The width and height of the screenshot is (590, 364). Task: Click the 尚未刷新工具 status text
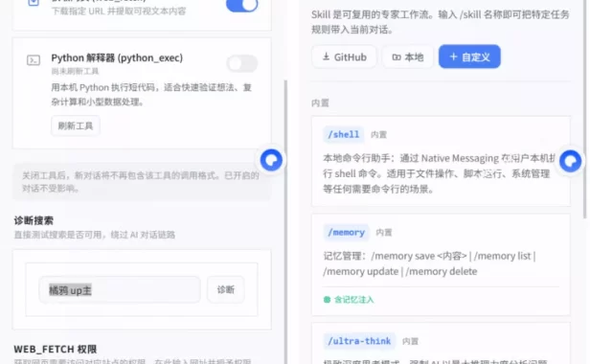[75, 71]
